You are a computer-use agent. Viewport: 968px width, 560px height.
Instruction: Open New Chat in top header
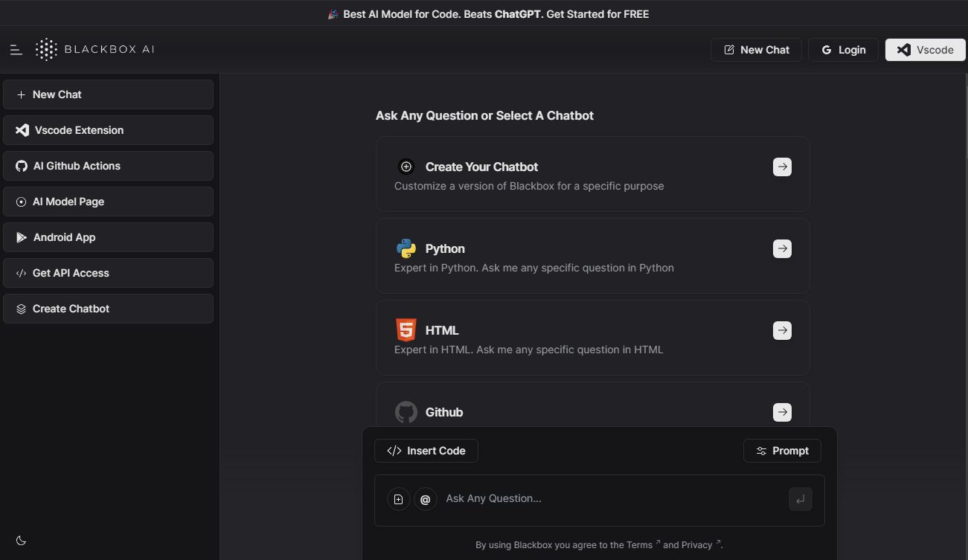coord(756,50)
